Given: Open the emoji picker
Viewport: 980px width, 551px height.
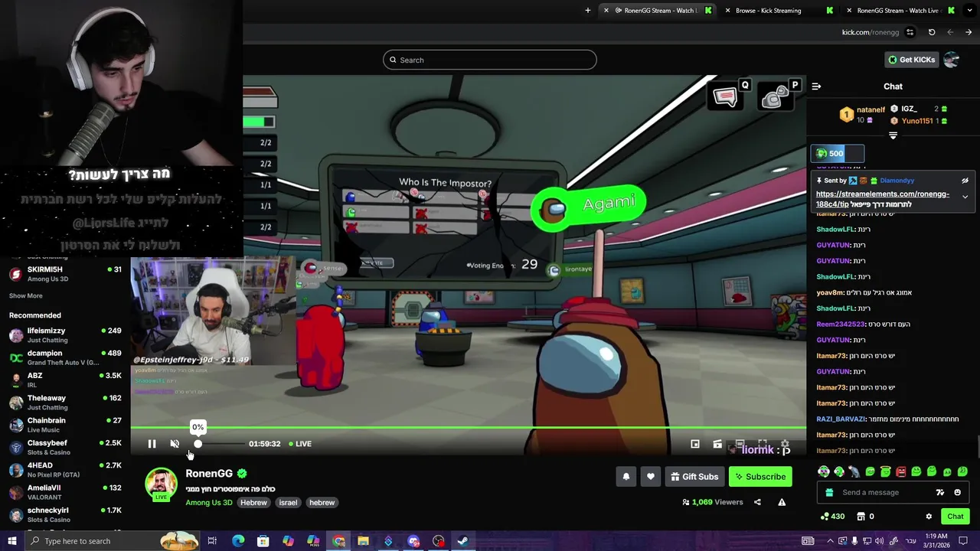Looking at the screenshot, I should point(957,492).
